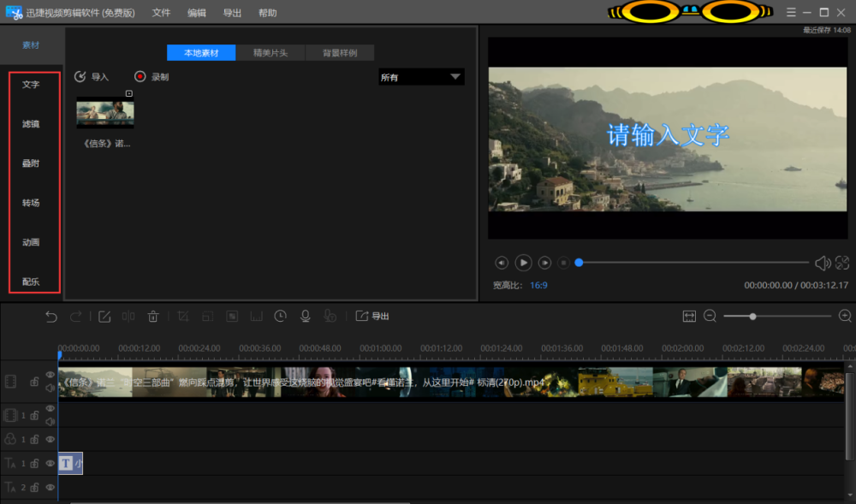The width and height of the screenshot is (856, 504).
Task: Click the microphone voiceover icon
Action: coord(305,317)
